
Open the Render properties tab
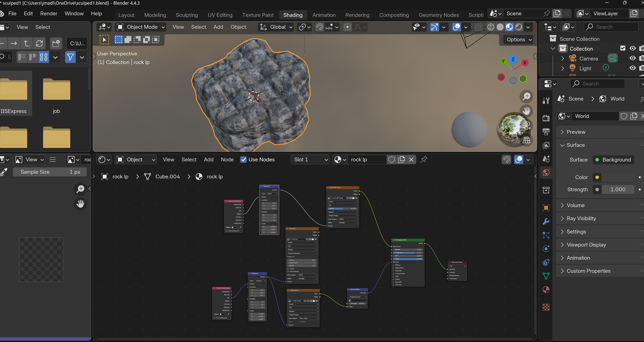click(546, 118)
